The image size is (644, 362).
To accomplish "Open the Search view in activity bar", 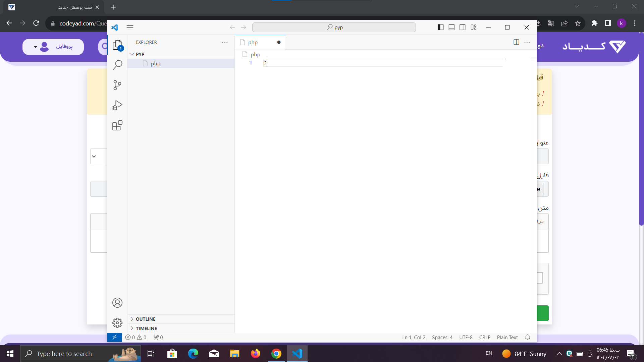I will pyautogui.click(x=117, y=65).
